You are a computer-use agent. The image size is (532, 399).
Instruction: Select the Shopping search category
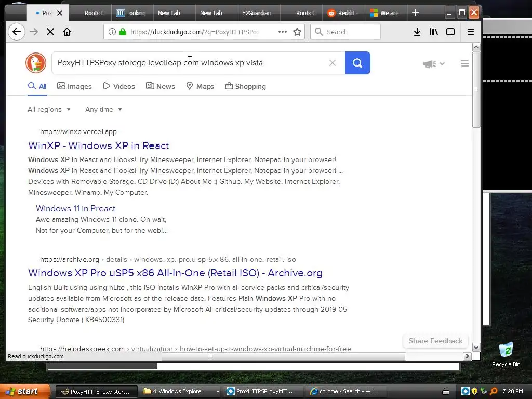coord(245,86)
